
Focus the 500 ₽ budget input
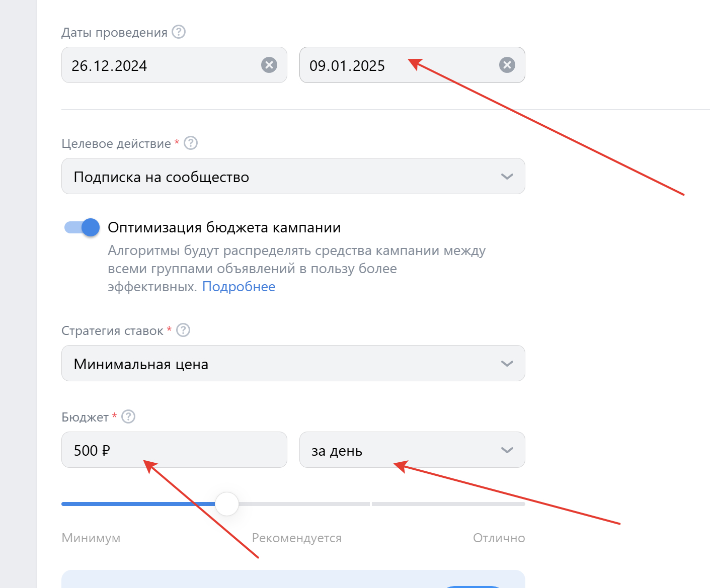174,450
